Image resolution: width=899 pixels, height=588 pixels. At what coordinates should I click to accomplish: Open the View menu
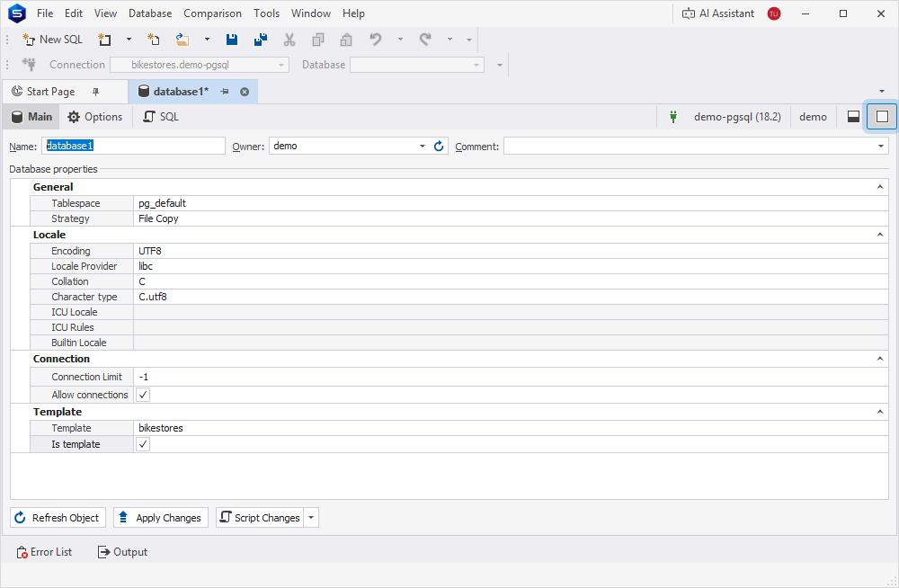point(105,13)
